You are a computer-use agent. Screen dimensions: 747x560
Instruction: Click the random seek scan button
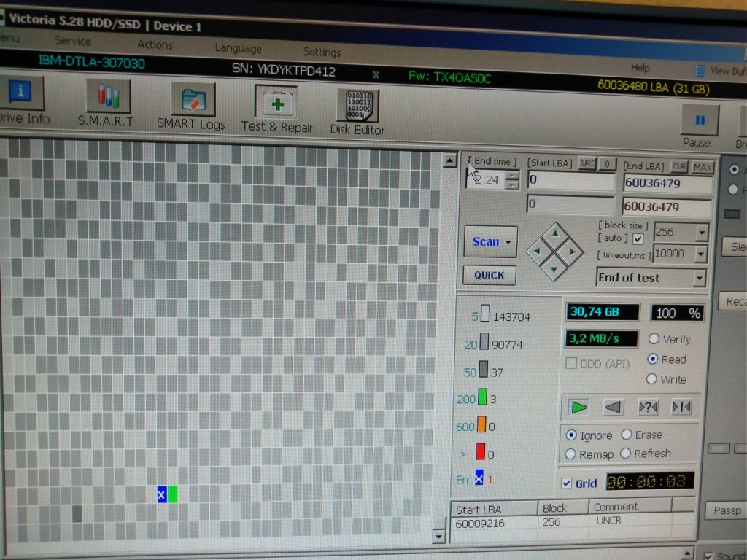click(648, 407)
